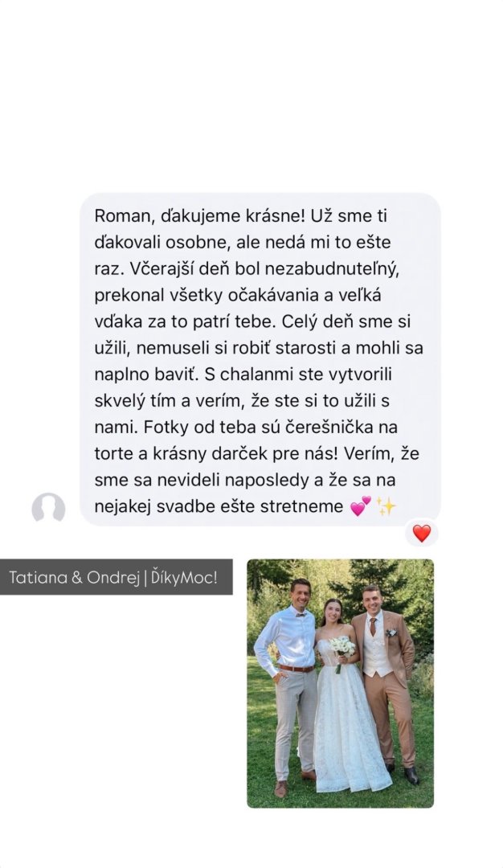503x868 pixels.
Task: Open the wedding photo thumbnail
Action: [x=341, y=684]
